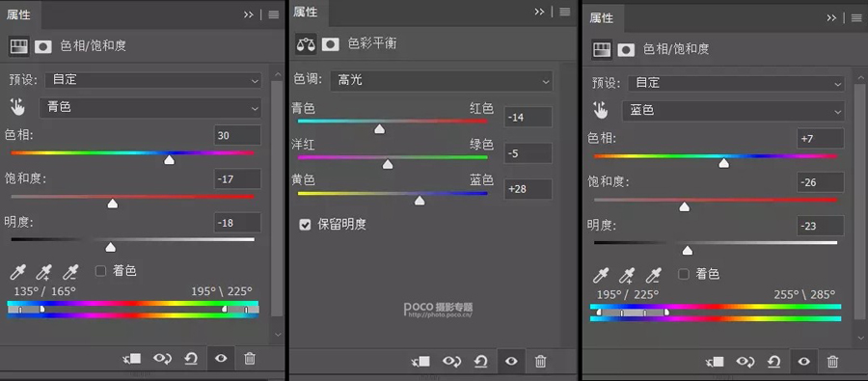Screen dimensions: 868x381
Task: Open the panel menu of the 色彩平衡 properties
Action: click(x=564, y=13)
